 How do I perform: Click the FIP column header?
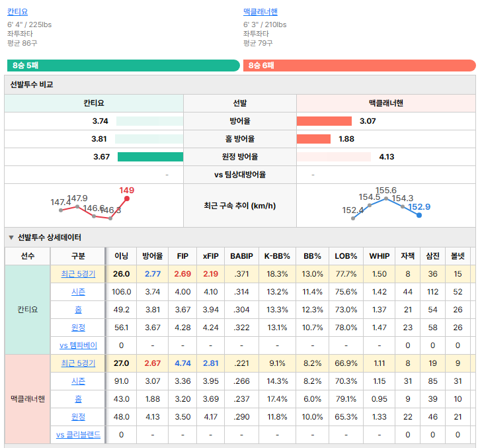click(x=182, y=256)
